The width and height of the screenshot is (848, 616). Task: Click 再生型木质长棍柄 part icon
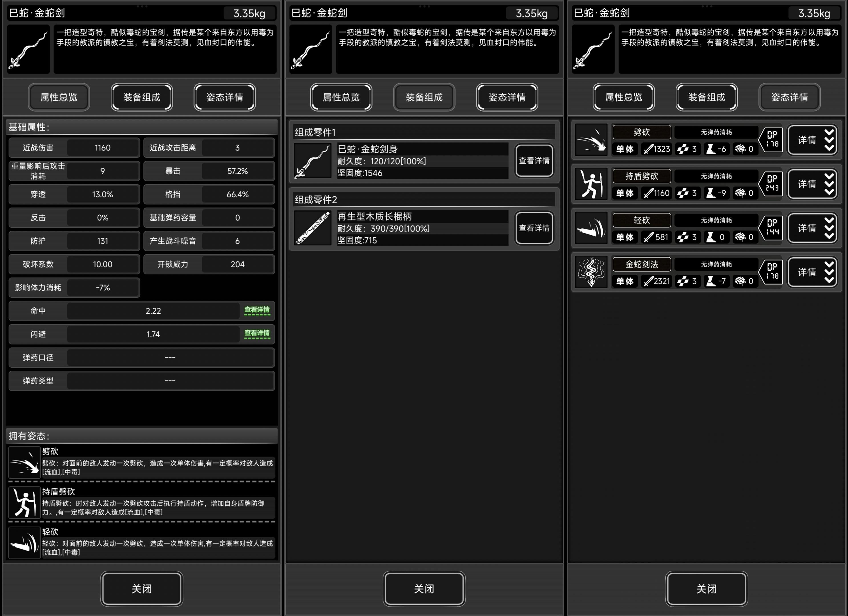tap(312, 228)
